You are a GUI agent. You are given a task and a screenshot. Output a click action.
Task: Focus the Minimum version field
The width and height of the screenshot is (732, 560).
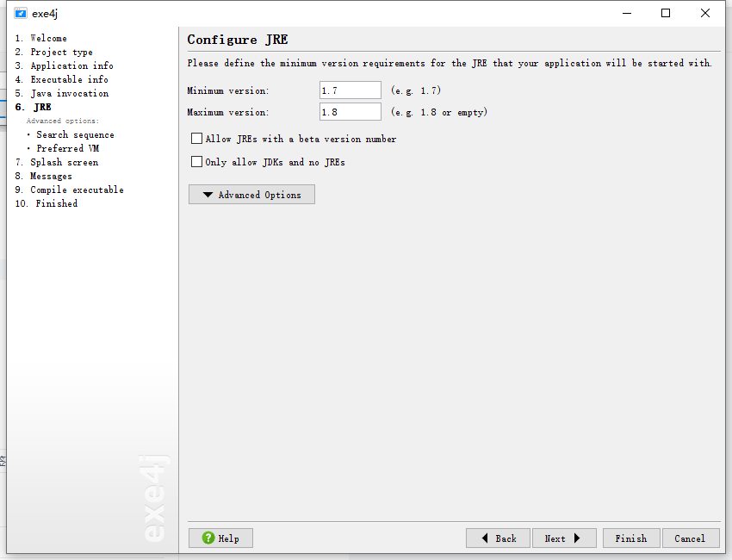click(x=350, y=90)
